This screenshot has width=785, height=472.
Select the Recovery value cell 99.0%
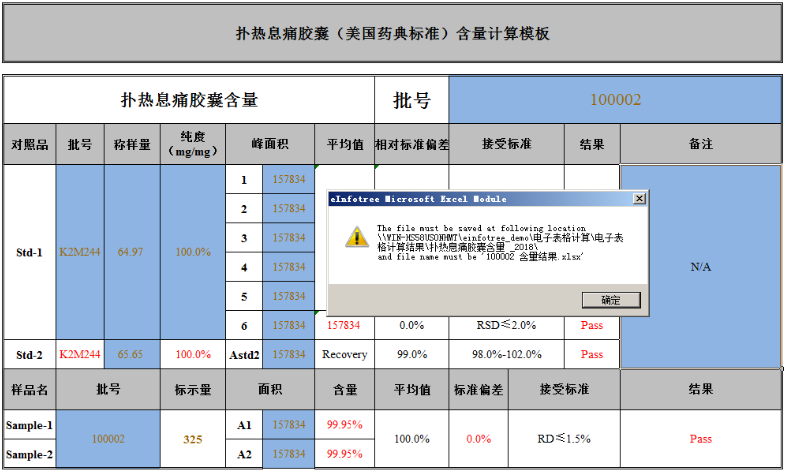pos(412,354)
